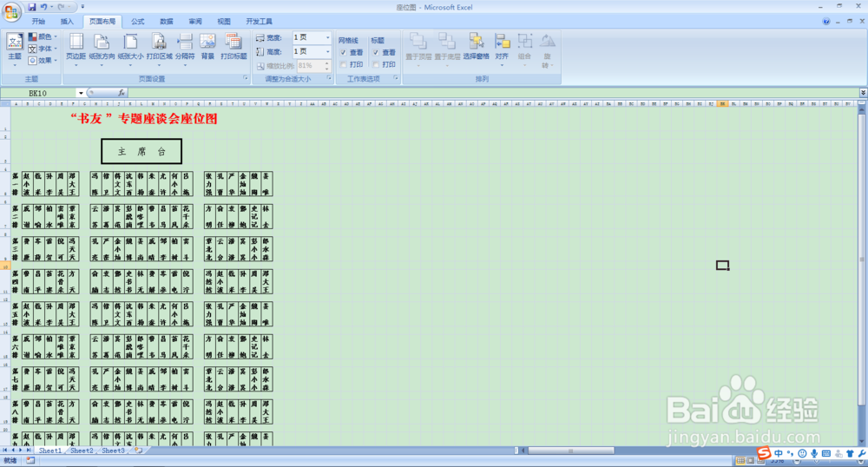Click the fx insert function icon
This screenshot has width=868, height=467.
122,93
